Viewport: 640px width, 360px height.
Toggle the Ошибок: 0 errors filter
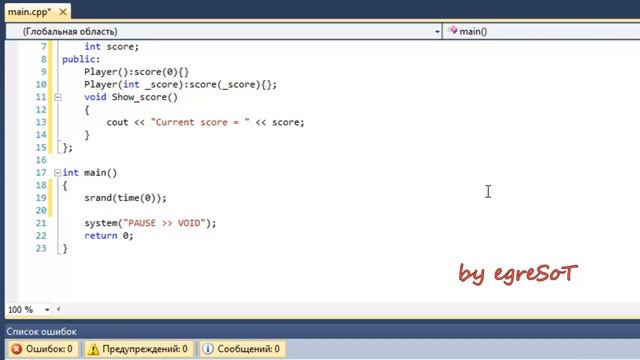point(42,349)
